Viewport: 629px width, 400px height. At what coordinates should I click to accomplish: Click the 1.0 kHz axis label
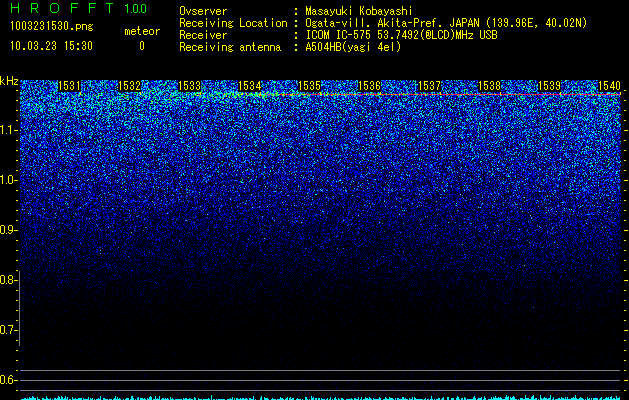pos(8,180)
